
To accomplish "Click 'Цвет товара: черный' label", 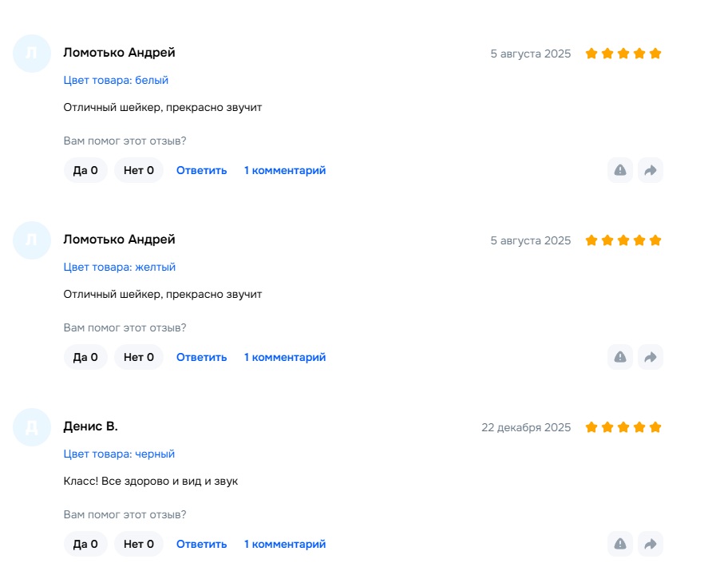I will pos(119,454).
